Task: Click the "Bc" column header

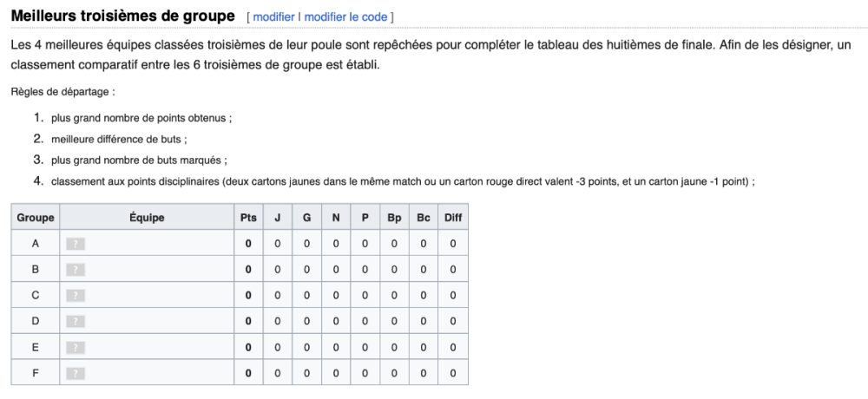Action: (424, 218)
